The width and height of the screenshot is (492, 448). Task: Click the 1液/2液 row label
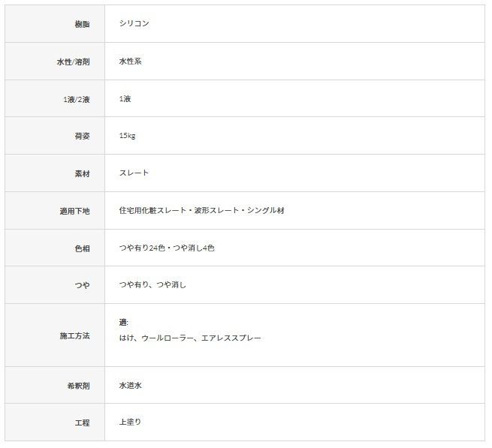[77, 99]
